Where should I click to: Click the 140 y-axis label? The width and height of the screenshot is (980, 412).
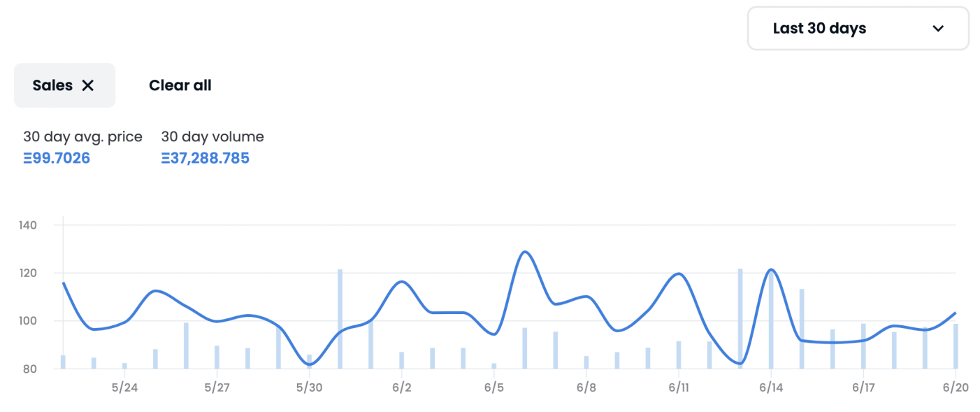28,225
